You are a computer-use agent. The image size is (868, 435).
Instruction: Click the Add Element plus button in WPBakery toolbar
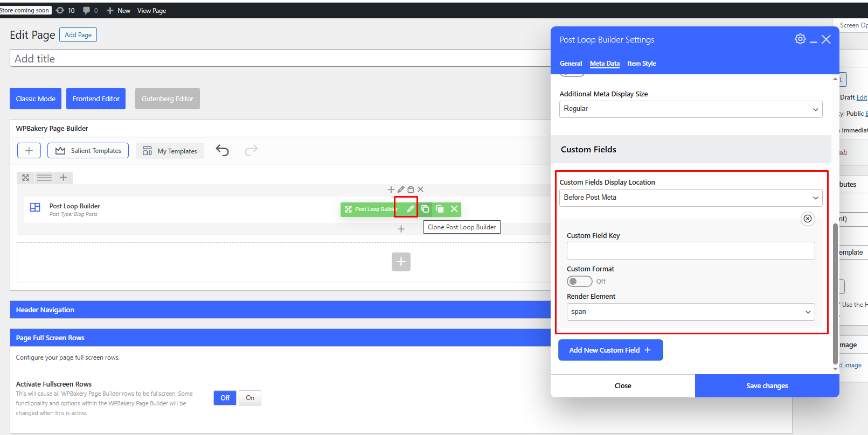[29, 151]
